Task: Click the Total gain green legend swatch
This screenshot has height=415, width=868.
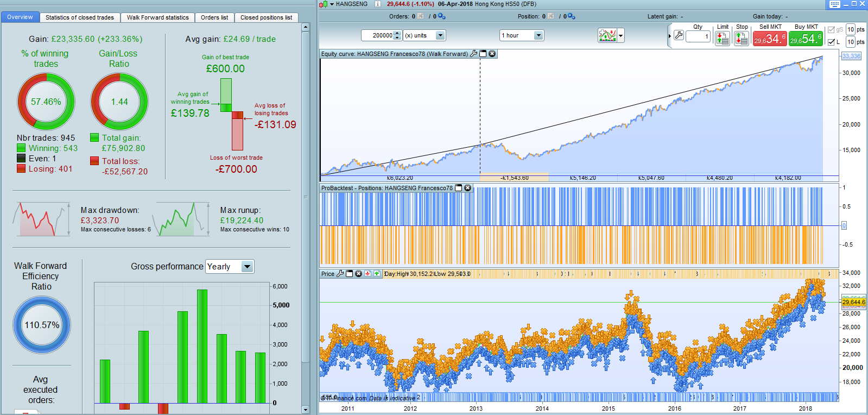Action: click(94, 137)
